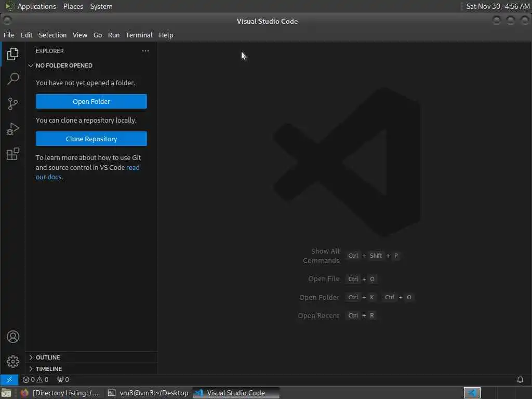
Task: Select the Visual Studio Code taskbar item
Action: pos(236,393)
